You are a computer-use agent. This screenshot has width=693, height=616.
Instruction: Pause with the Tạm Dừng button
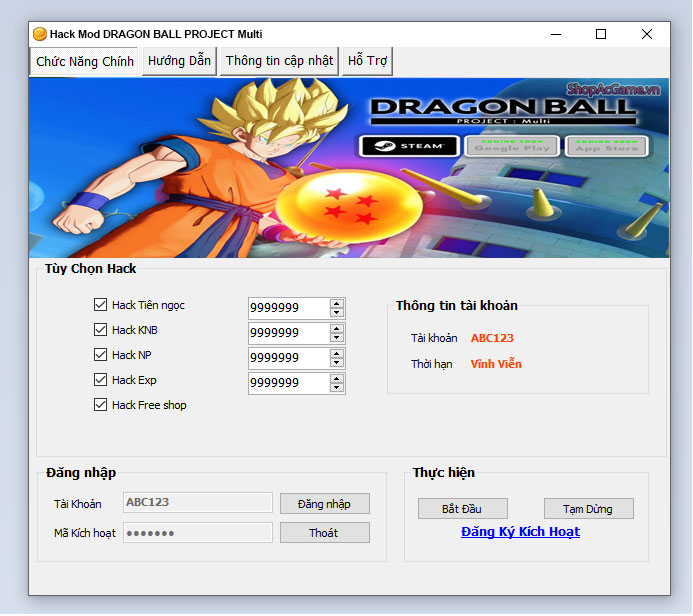pyautogui.click(x=589, y=509)
